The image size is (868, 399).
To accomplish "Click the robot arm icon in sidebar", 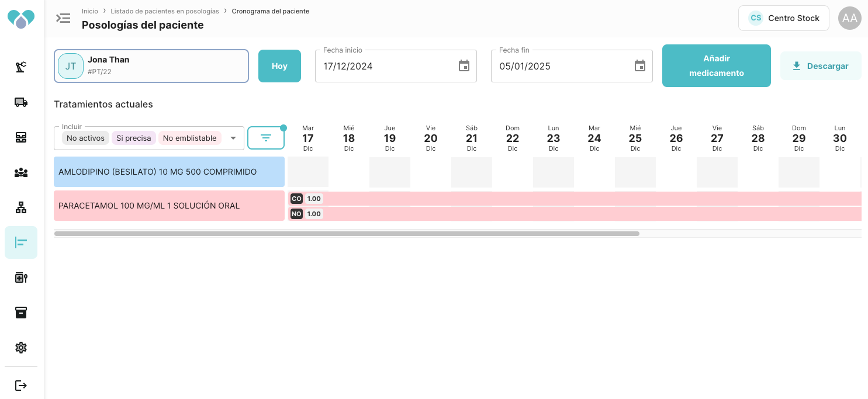I will click(21, 67).
